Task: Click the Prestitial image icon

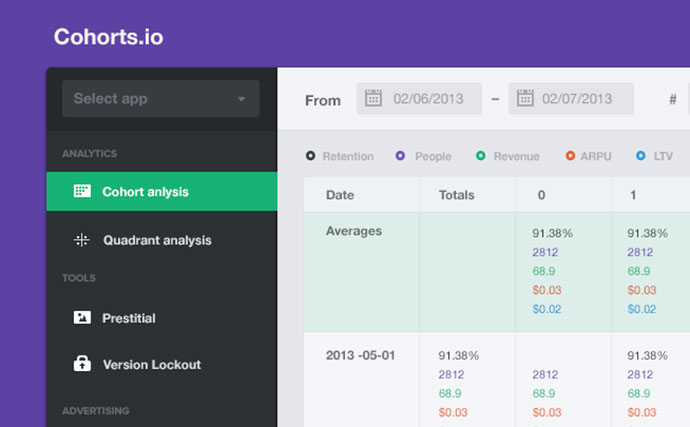Action: (x=82, y=317)
